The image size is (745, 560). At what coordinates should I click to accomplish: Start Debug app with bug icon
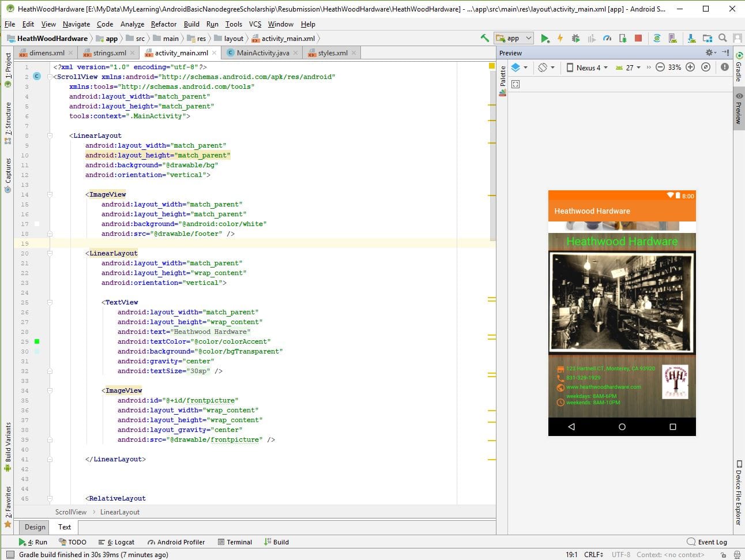[x=575, y=38]
